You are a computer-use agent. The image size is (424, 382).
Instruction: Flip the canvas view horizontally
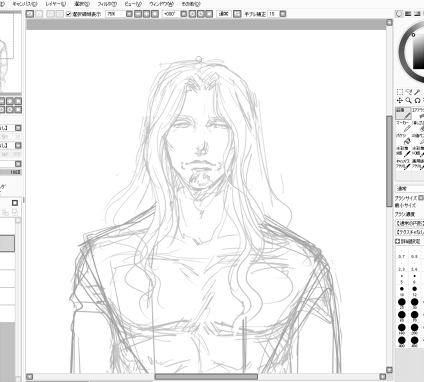237,14
